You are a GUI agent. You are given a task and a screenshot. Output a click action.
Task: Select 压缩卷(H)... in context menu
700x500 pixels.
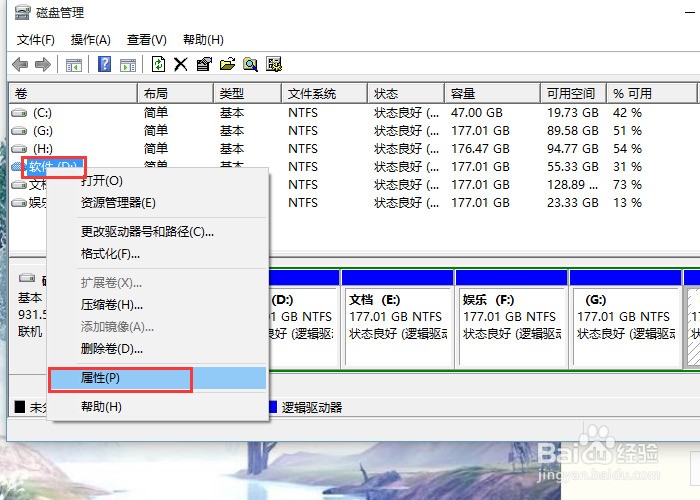click(157, 305)
